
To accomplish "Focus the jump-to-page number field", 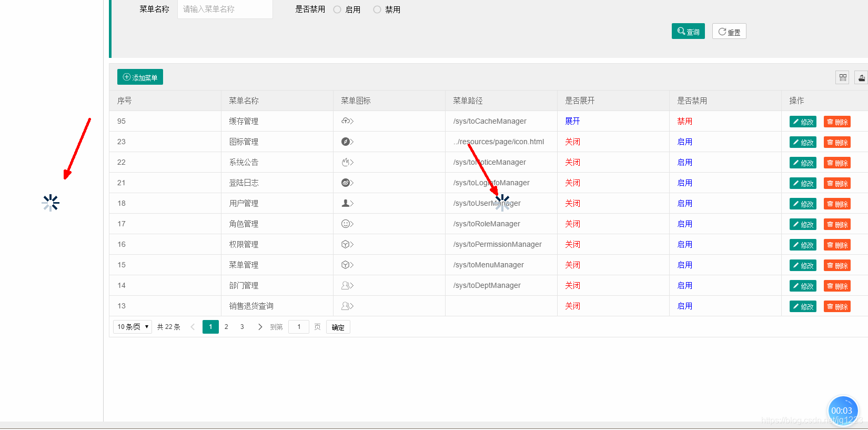I will click(299, 327).
